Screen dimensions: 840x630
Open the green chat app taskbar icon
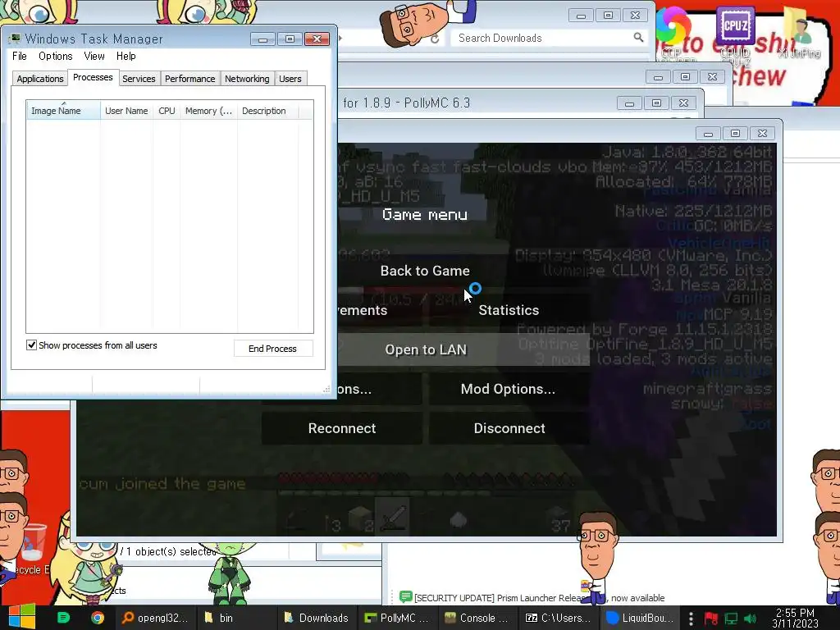63,618
